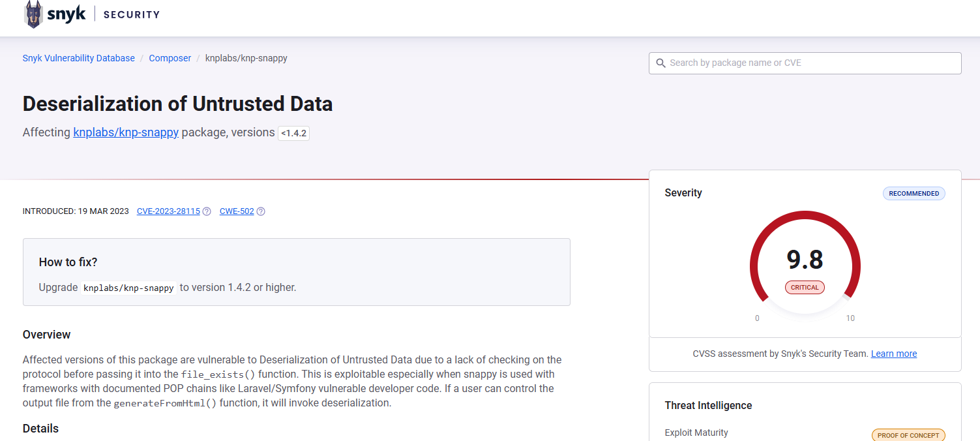Click the Snyk dog logo icon
This screenshot has height=441, width=980.
(x=33, y=14)
